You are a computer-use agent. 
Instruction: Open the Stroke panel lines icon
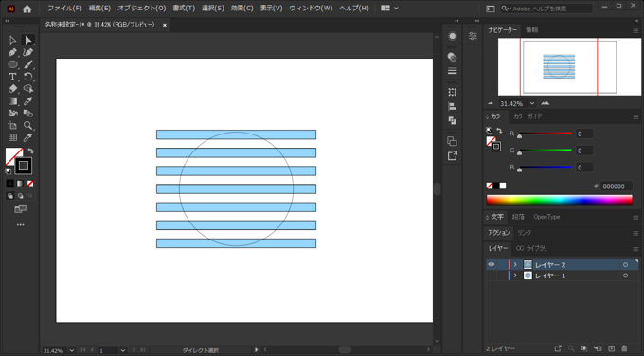tap(452, 71)
